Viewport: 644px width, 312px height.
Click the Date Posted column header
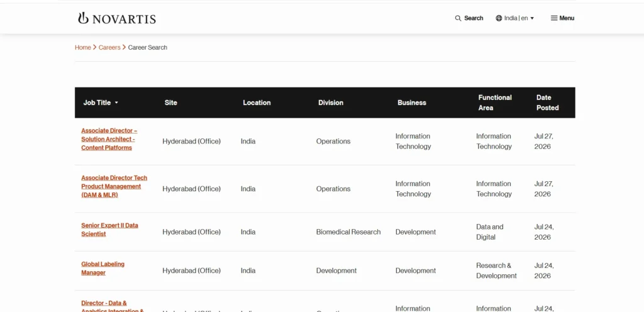click(548, 103)
